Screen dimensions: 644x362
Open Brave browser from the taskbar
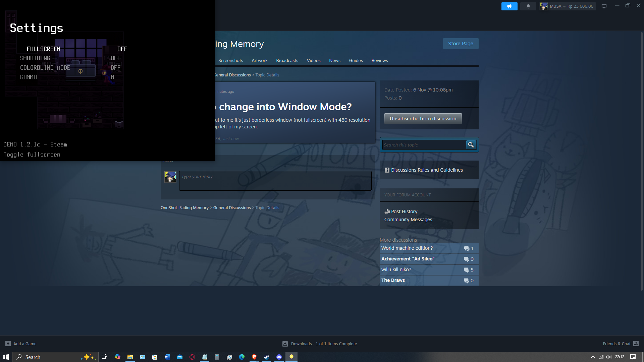coord(254,357)
